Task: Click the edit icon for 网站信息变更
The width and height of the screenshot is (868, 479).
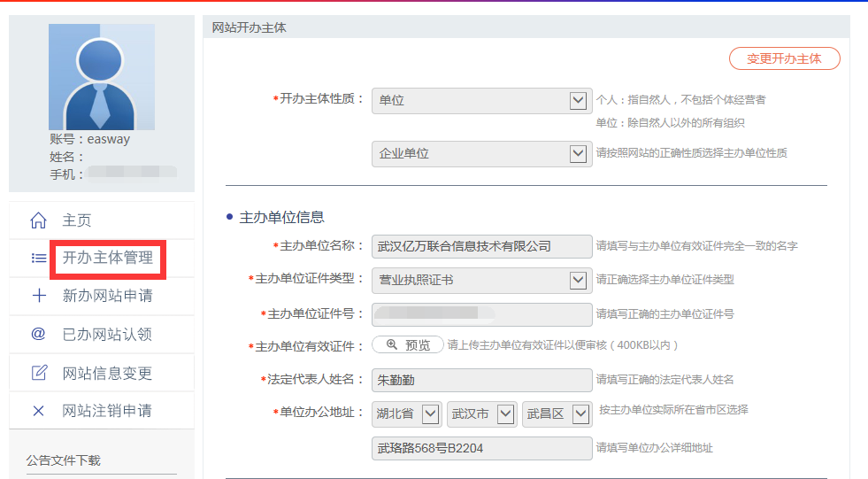Action: coord(38,373)
